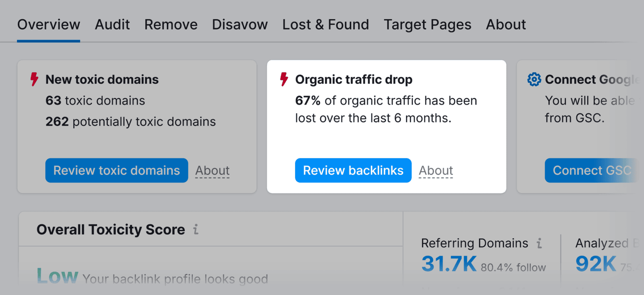The height and width of the screenshot is (295, 644).
Task: Open About link under Review toxic domains
Action: coord(212,170)
